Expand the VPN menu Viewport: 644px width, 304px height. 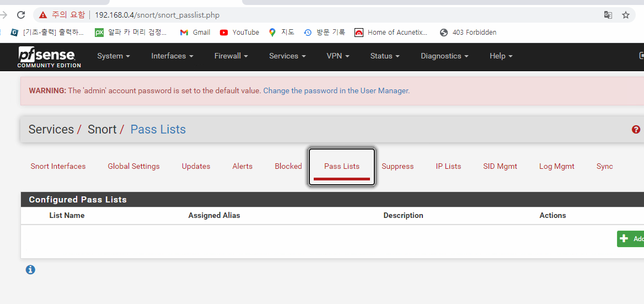[x=338, y=56]
